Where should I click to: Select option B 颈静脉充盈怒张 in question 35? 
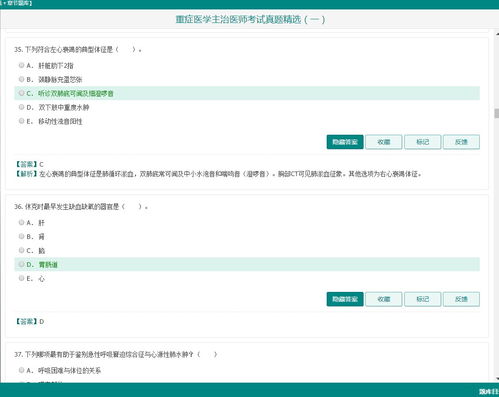click(x=21, y=79)
